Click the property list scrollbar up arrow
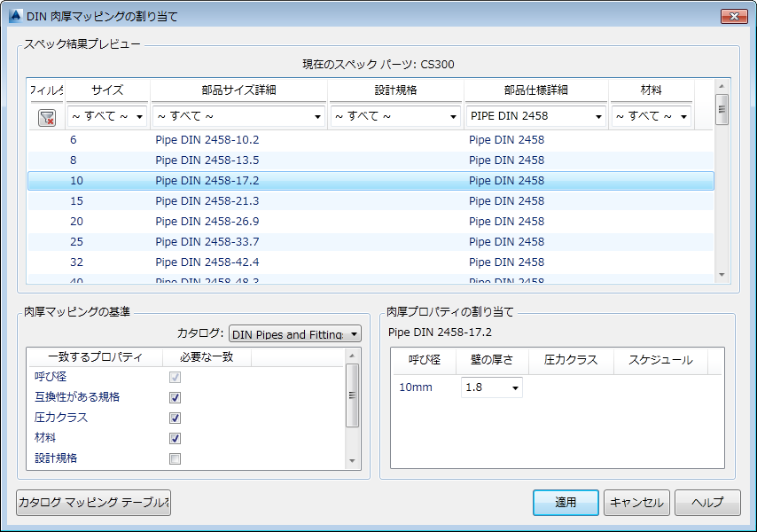The width and height of the screenshot is (757, 532). click(352, 356)
